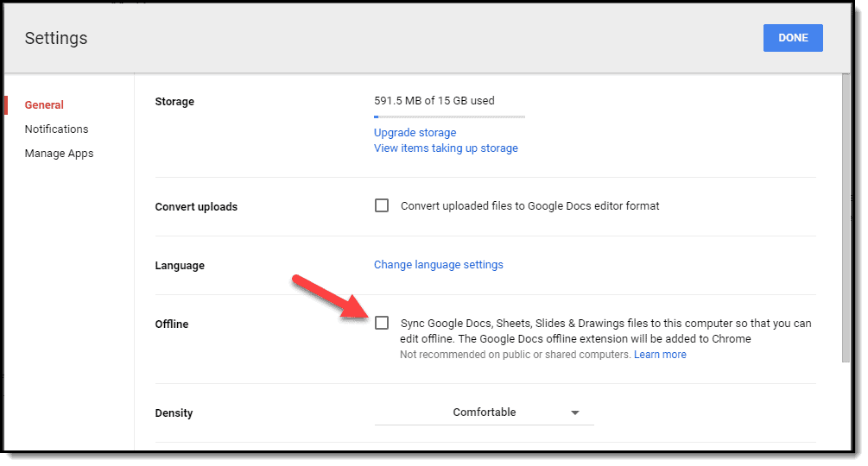Click the Sync Google Docs offline text label
This screenshot has width=868, height=466.
click(x=605, y=331)
